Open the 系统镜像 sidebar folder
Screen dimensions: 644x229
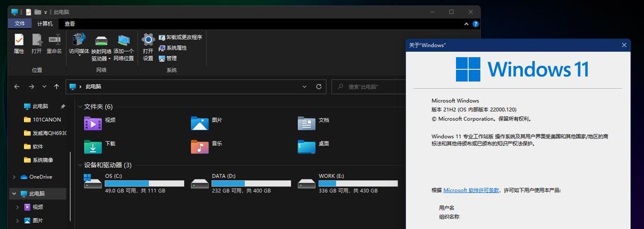coord(38,160)
